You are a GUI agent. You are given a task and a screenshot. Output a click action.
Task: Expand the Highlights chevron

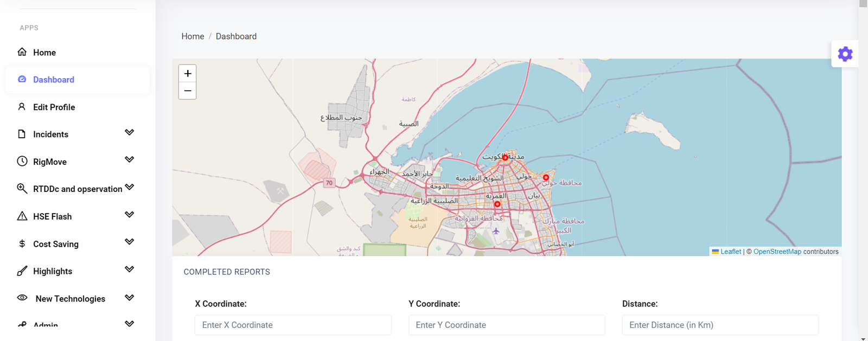tap(129, 269)
